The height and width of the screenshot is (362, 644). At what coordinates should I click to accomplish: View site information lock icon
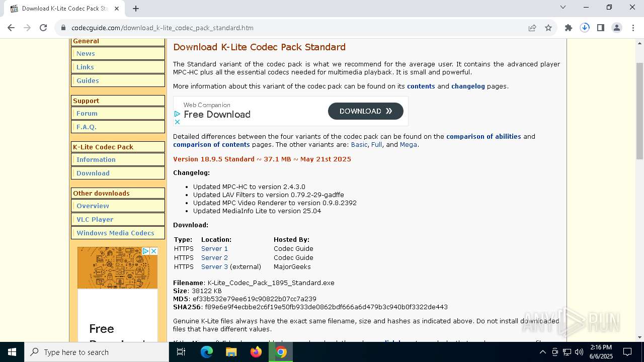[x=63, y=28]
